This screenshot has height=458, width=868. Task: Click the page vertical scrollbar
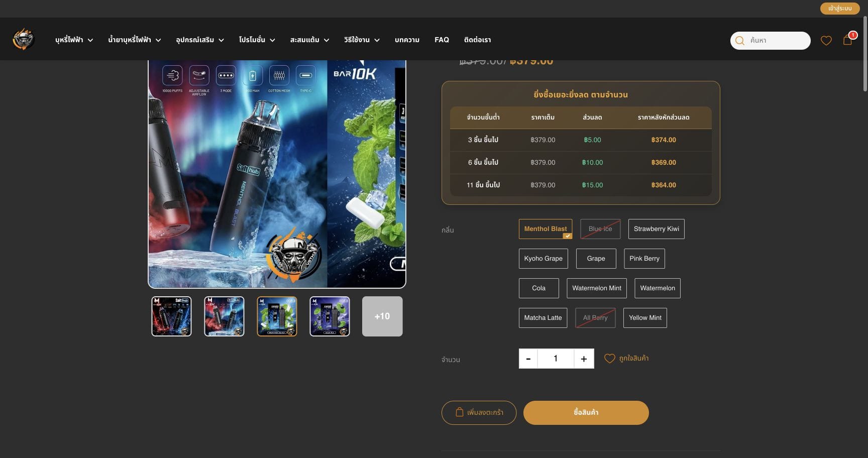click(865, 54)
